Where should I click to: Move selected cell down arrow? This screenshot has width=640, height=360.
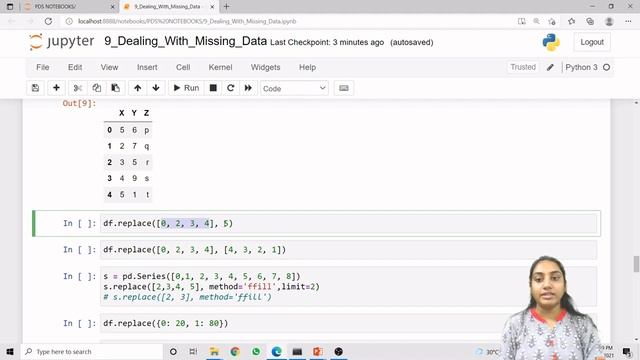(x=156, y=88)
